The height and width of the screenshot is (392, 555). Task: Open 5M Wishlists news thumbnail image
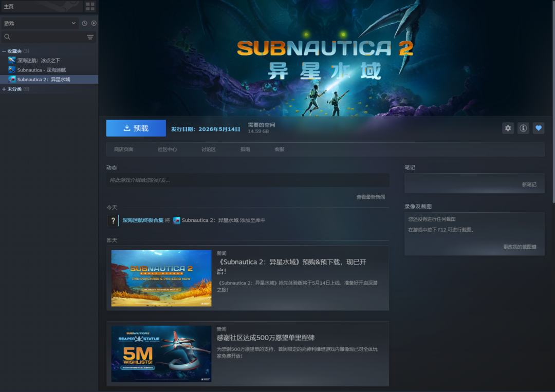pyautogui.click(x=161, y=354)
